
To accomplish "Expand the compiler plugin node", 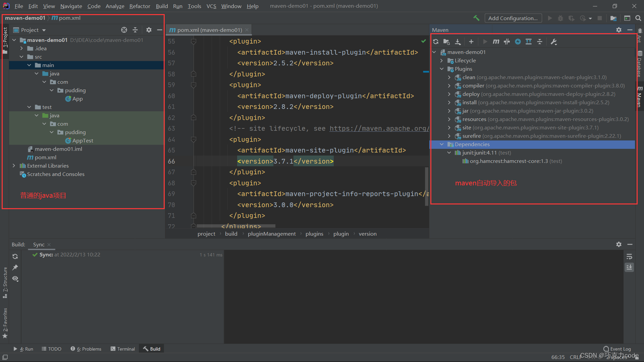I will pos(449,85).
